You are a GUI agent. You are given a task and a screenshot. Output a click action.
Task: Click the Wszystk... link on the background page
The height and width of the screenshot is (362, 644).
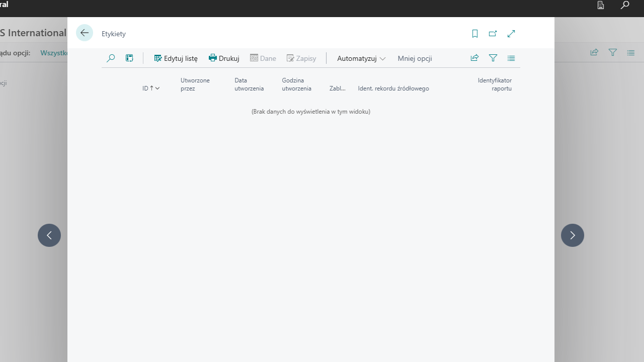[54, 53]
